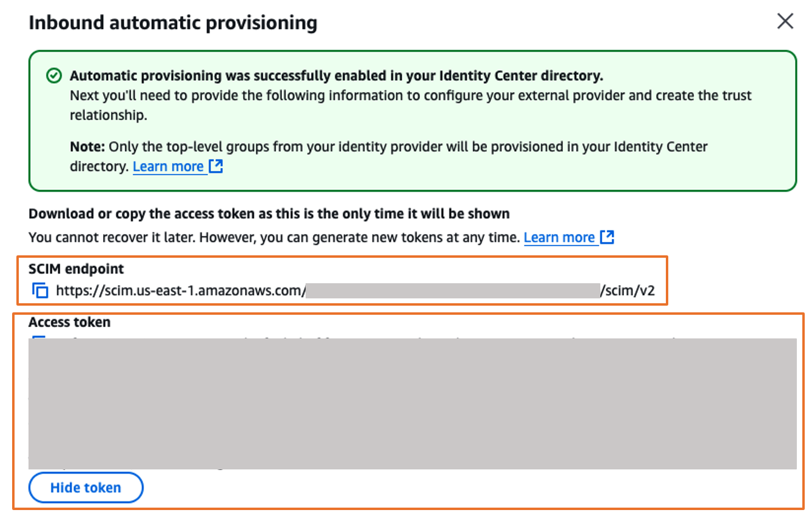Click the external-link icon on the first Learn more
This screenshot has width=812, height=524.
(x=216, y=166)
